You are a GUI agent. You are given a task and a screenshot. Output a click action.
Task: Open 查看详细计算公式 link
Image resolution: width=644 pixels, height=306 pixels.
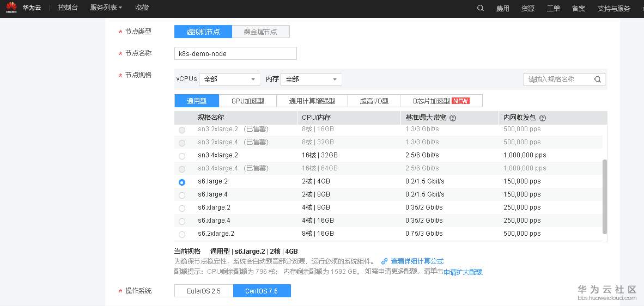pos(417,261)
